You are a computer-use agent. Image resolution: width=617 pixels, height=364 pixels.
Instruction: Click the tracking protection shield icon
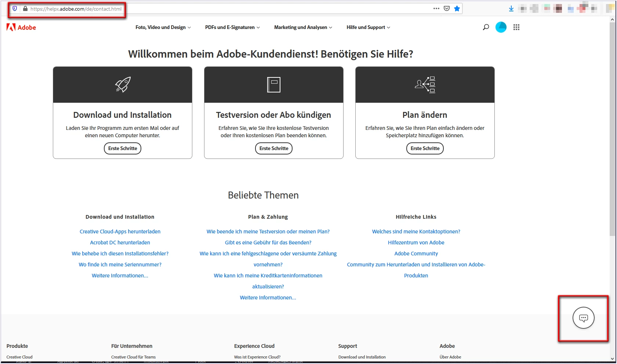(x=15, y=9)
